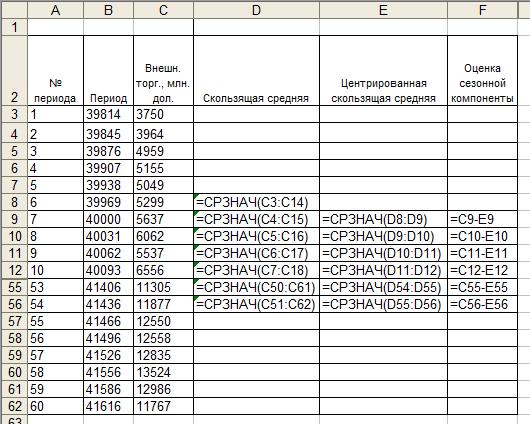
Task: Click header cell 'Внешн. торг., млн. дол.'
Action: pos(163,70)
